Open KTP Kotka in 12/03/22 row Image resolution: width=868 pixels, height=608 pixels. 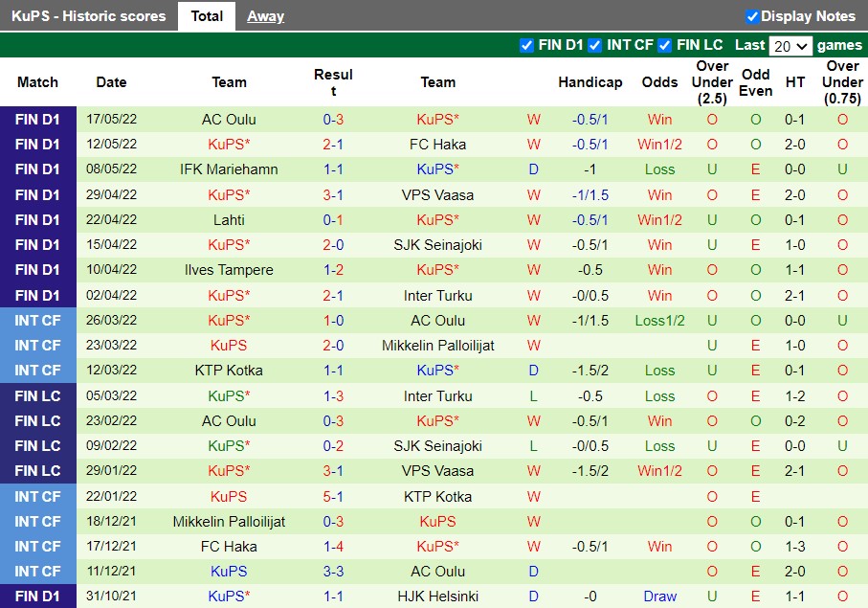[229, 371]
